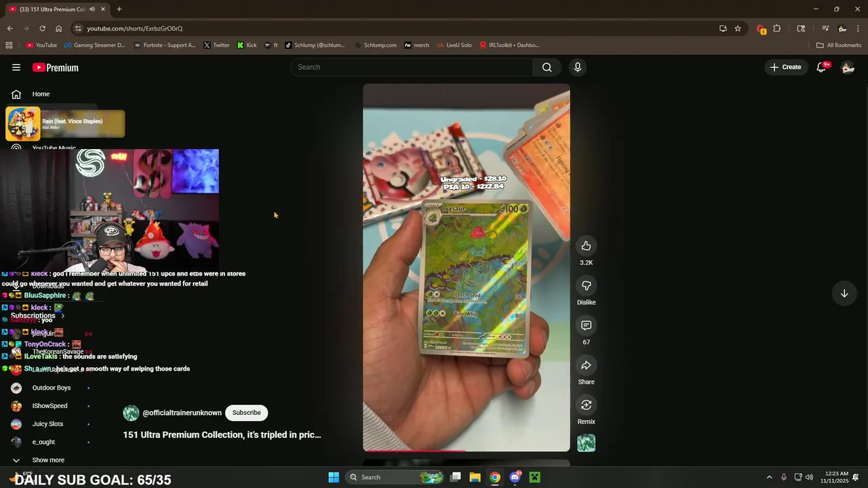Open e_ought subscription
This screenshot has width=868, height=488.
point(43,442)
